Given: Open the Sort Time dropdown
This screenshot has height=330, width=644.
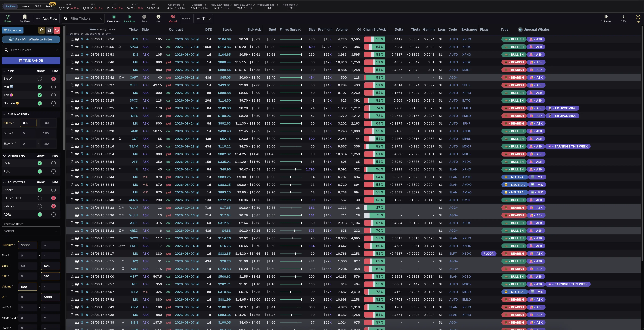Looking at the screenshot, I should [x=203, y=18].
